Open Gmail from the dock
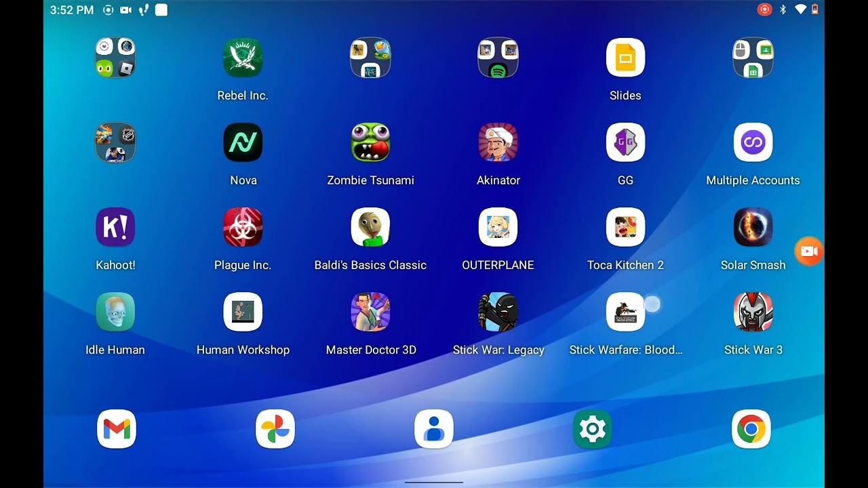868x488 pixels. [117, 429]
